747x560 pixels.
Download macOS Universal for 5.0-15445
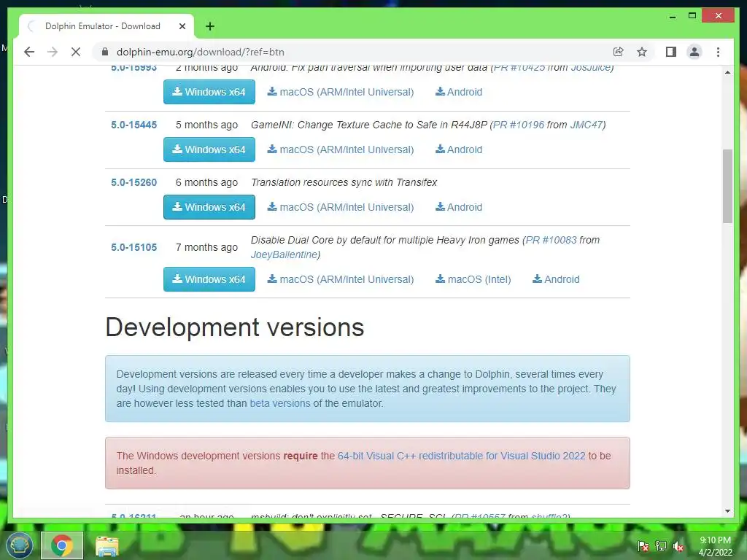(341, 149)
